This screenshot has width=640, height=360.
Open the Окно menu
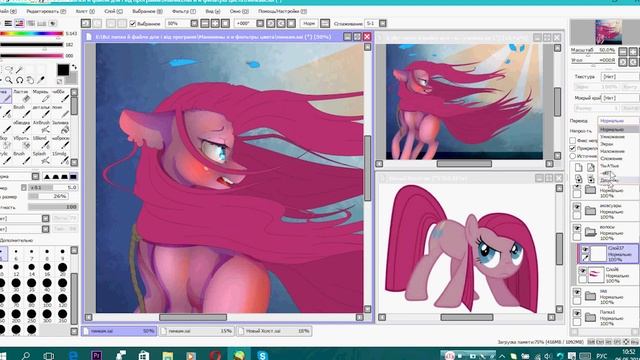point(239,11)
